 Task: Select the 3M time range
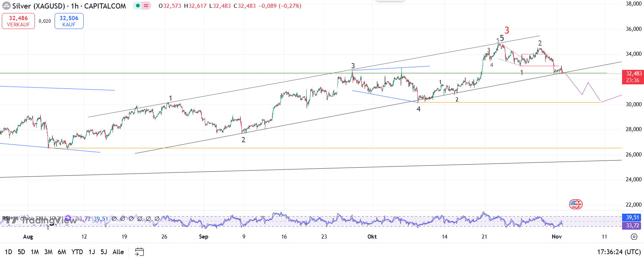coord(48,252)
